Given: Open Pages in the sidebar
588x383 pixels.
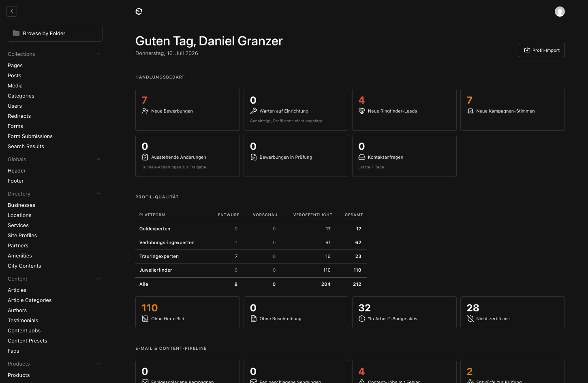Looking at the screenshot, I should point(15,65).
